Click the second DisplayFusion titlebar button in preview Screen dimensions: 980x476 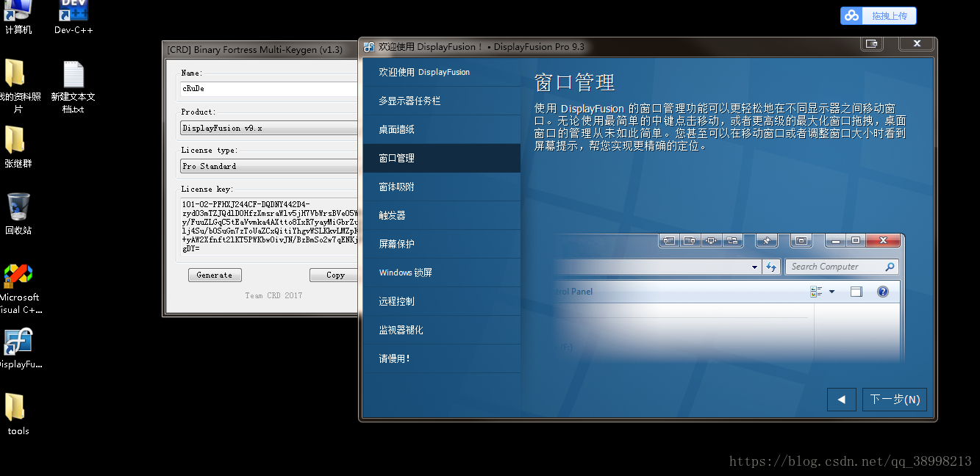[690, 240]
